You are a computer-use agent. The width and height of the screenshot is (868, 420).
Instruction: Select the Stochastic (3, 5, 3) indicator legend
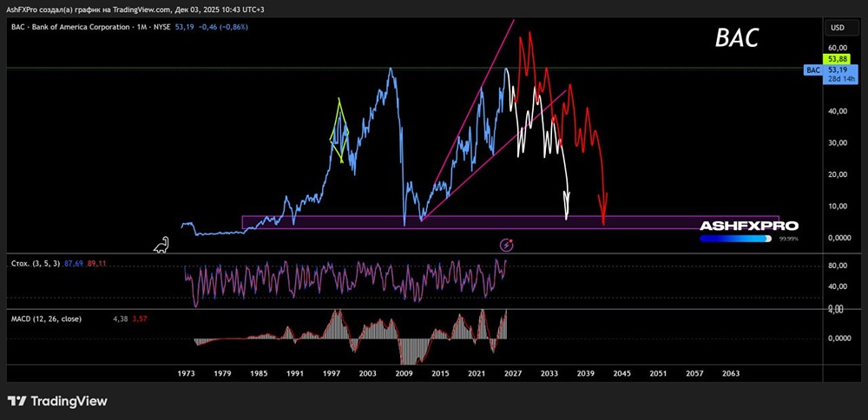click(x=36, y=261)
